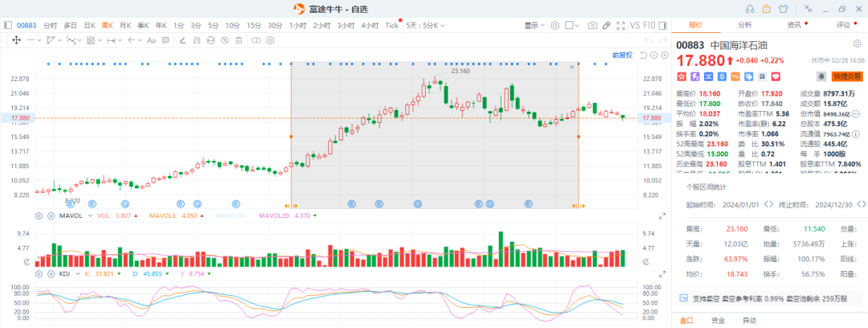Click the 快捷交易 quick trade button
Screen dimensions: 868x328
click(x=847, y=76)
